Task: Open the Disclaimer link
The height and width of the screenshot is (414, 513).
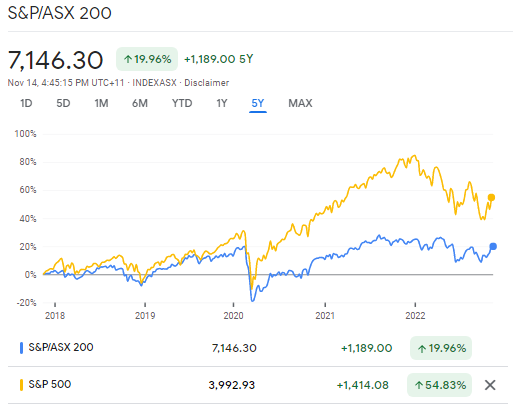Action: (x=207, y=83)
